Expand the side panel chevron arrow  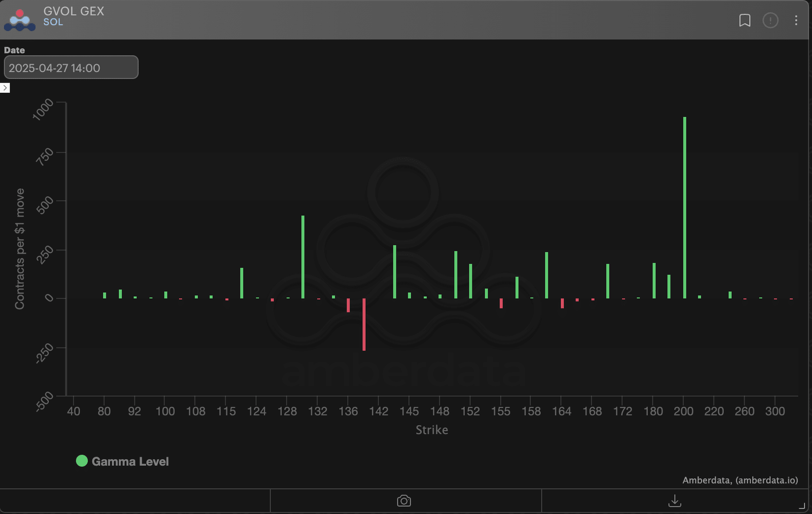[5, 88]
